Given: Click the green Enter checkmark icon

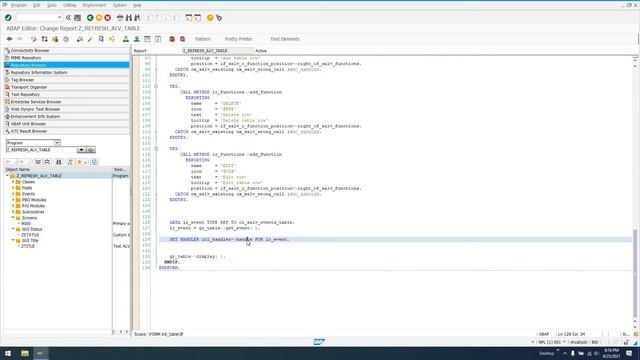Looking at the screenshot, I should [x=8, y=18].
